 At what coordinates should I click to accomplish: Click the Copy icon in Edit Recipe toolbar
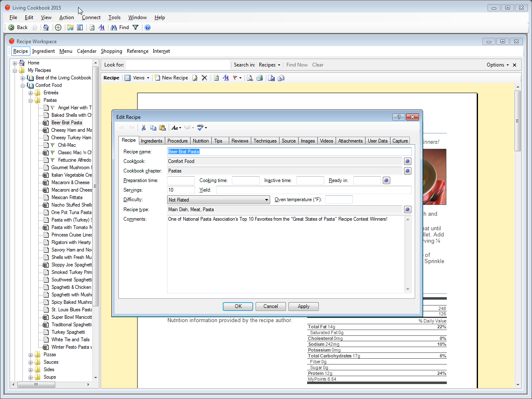153,128
